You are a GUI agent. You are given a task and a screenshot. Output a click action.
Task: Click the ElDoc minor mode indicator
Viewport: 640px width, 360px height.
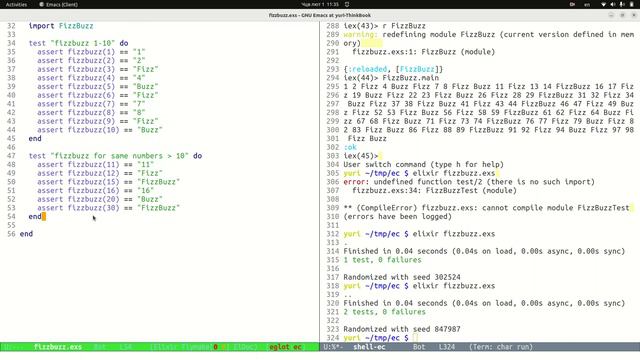tap(245, 347)
